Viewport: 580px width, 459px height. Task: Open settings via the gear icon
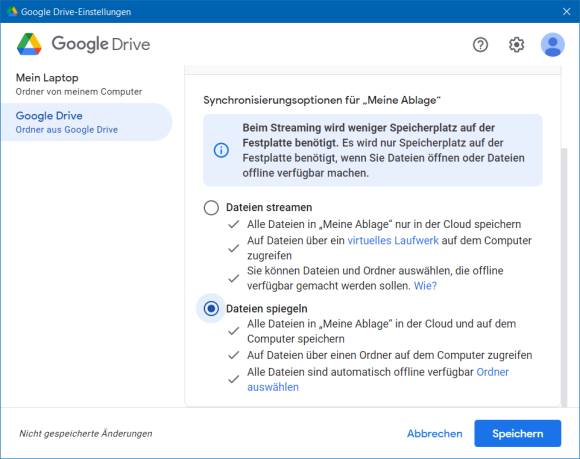coord(516,45)
